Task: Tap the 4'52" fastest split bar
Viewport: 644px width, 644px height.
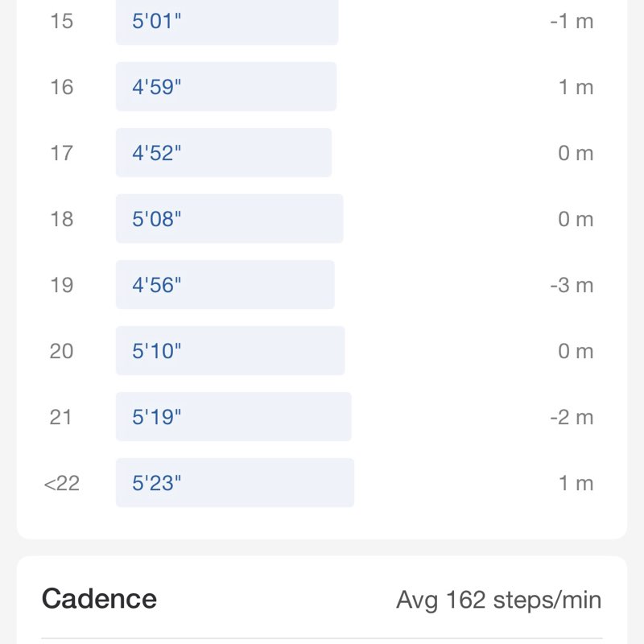Action: 223,153
